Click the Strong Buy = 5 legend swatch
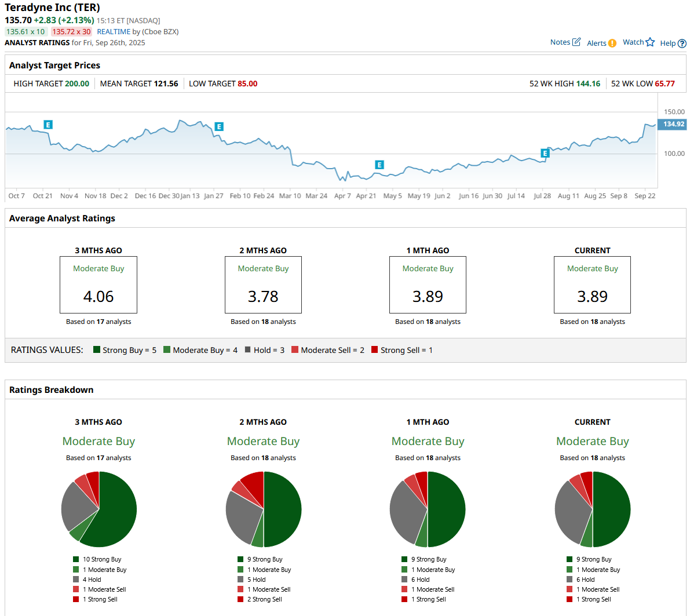 coord(97,349)
